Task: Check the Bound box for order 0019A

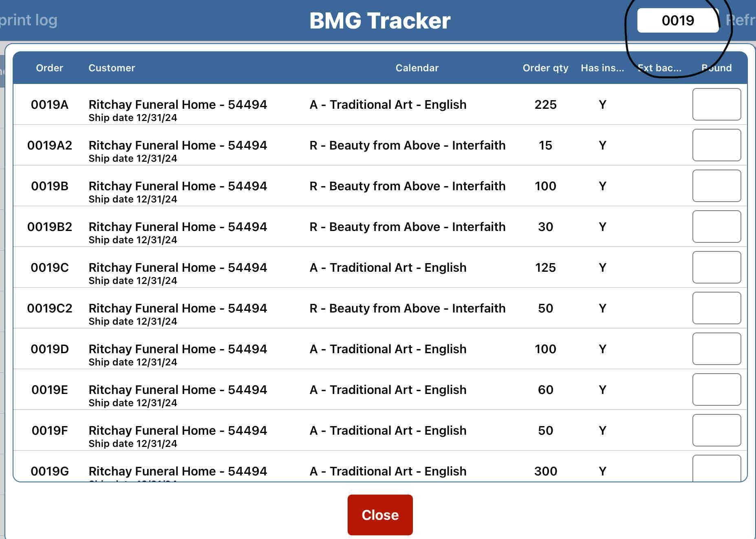Action: pyautogui.click(x=716, y=104)
